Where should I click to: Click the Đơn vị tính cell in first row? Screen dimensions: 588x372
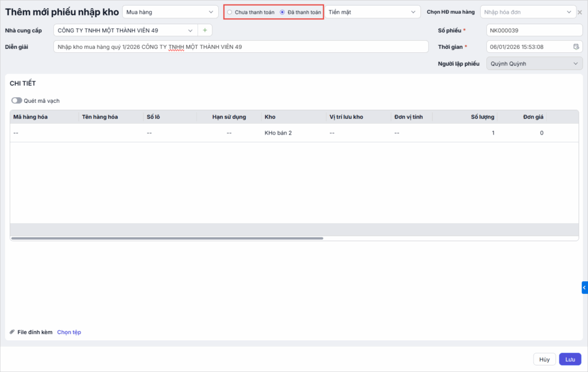click(412, 133)
